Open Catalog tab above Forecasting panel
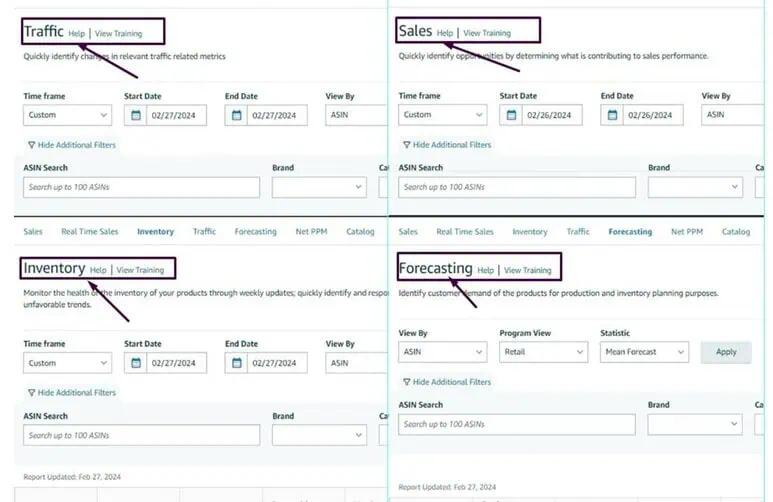Screen dimensions: 773x502 [736, 232]
